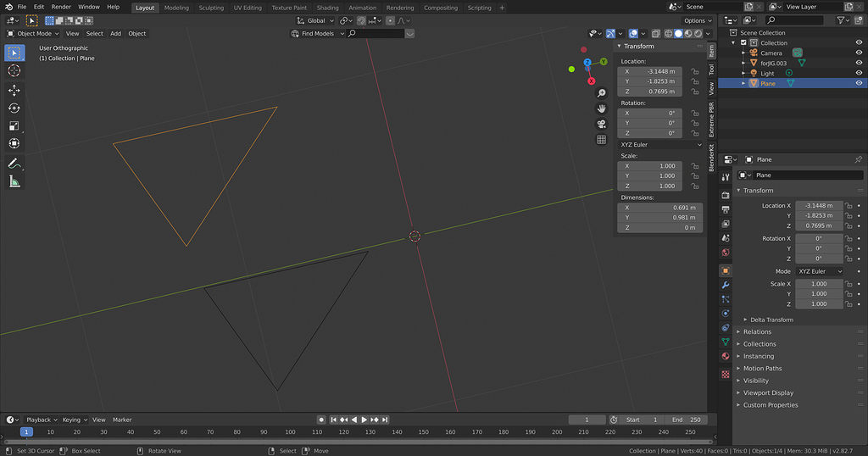The height and width of the screenshot is (456, 868).
Task: Activate the Scale tool
Action: point(14,125)
